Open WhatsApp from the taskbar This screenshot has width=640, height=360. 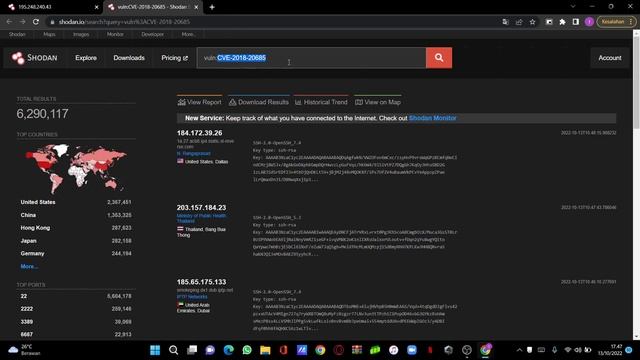pos(247,350)
